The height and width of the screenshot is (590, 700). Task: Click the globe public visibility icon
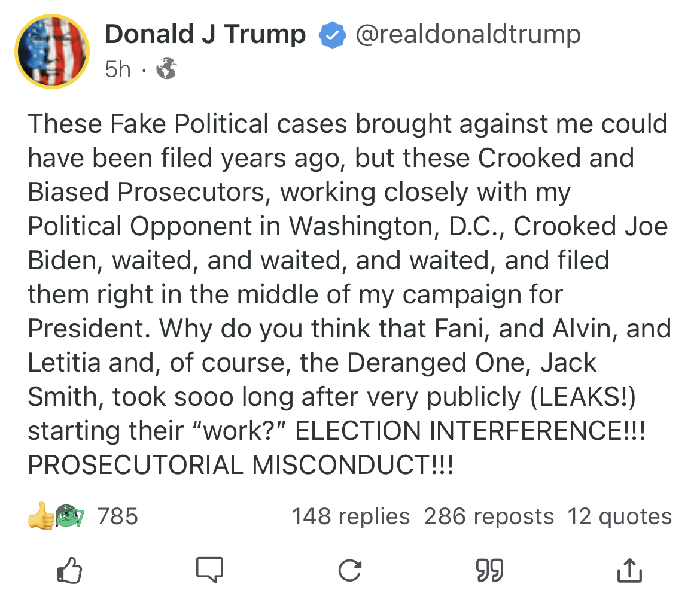pos(166,70)
